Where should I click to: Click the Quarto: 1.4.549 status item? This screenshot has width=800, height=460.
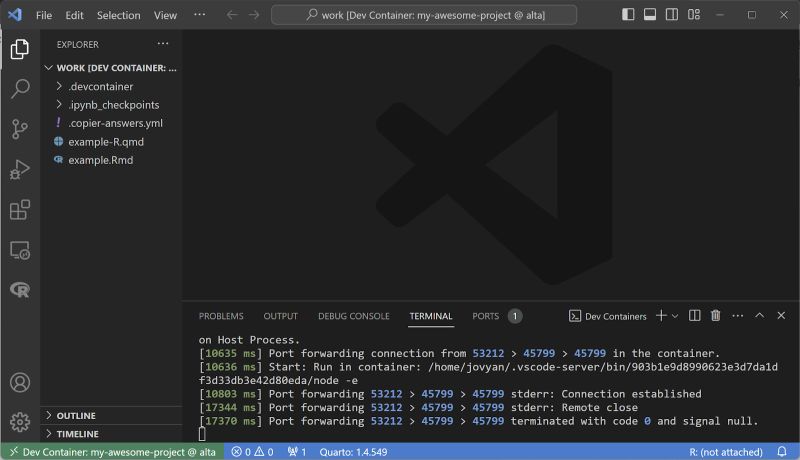coord(353,452)
